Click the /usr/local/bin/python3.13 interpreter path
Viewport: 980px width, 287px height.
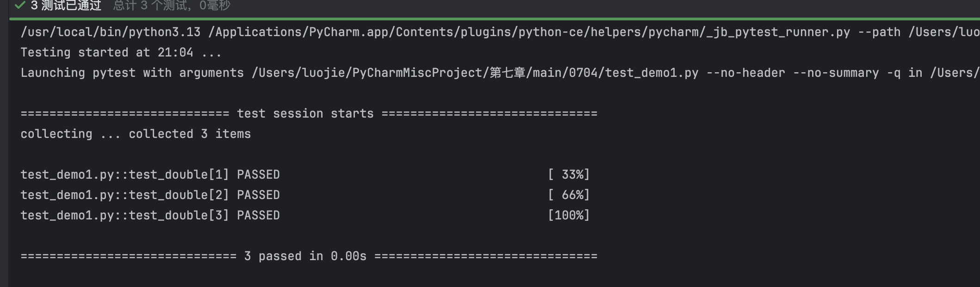[x=111, y=32]
